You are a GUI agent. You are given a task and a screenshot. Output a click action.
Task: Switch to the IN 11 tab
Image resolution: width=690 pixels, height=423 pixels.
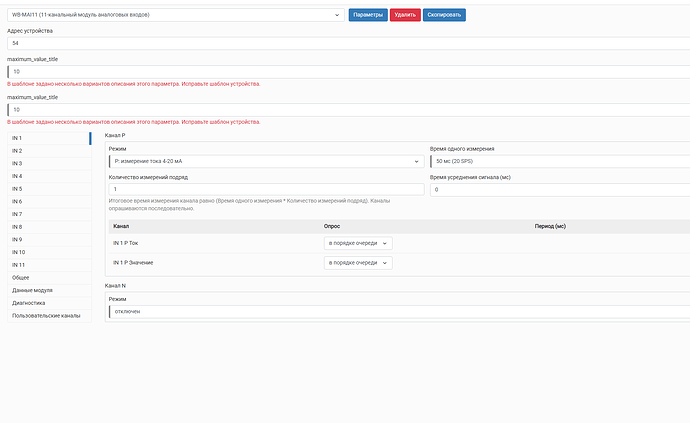[49, 265]
